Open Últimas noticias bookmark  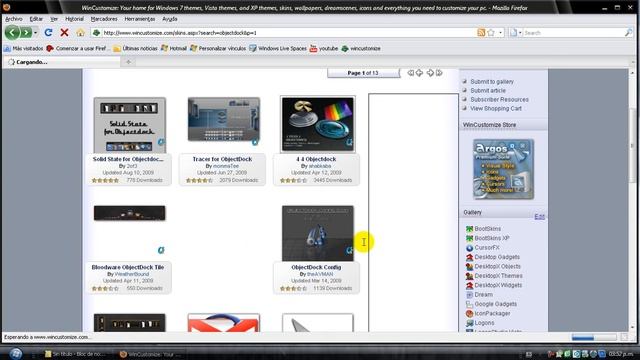click(x=135, y=48)
